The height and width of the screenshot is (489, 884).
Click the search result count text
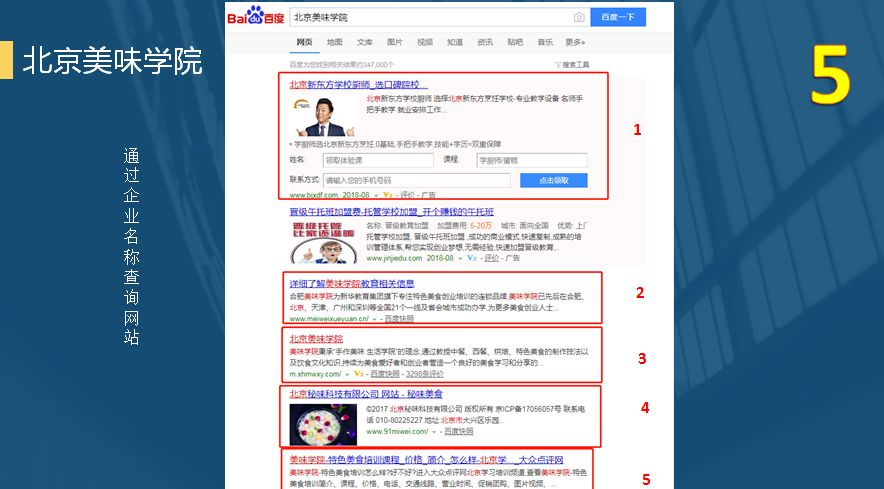pos(342,65)
